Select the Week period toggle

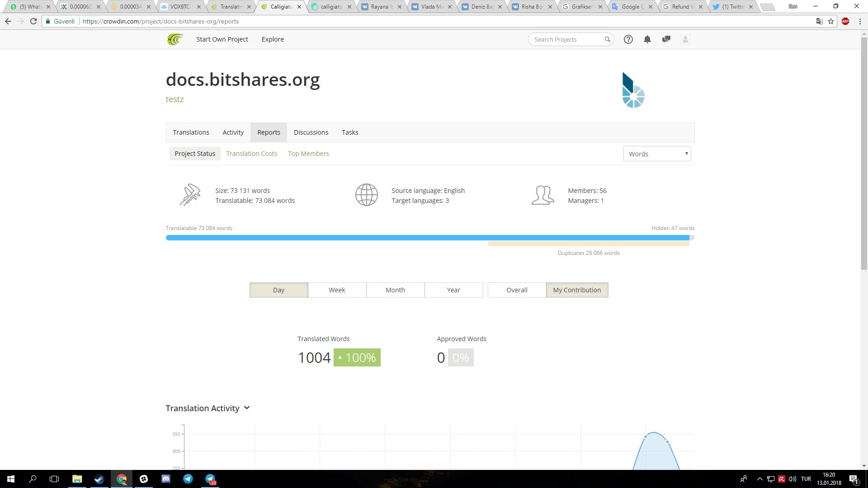coord(337,290)
